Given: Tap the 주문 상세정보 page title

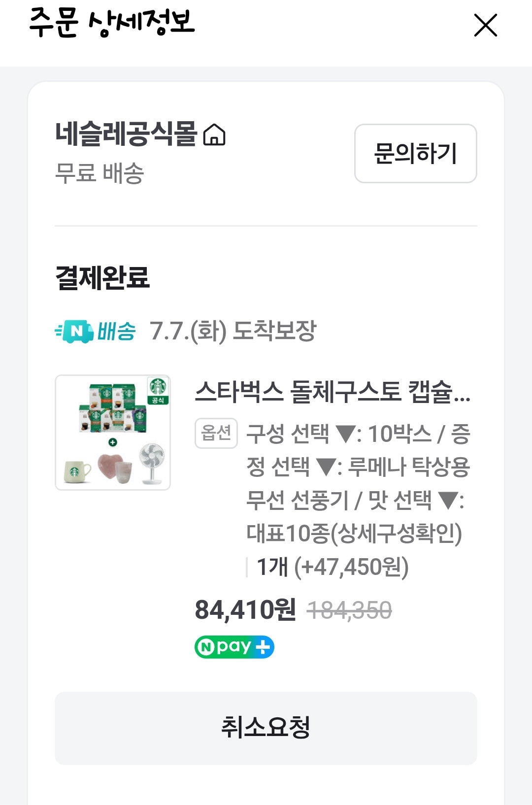Looking at the screenshot, I should [x=112, y=22].
